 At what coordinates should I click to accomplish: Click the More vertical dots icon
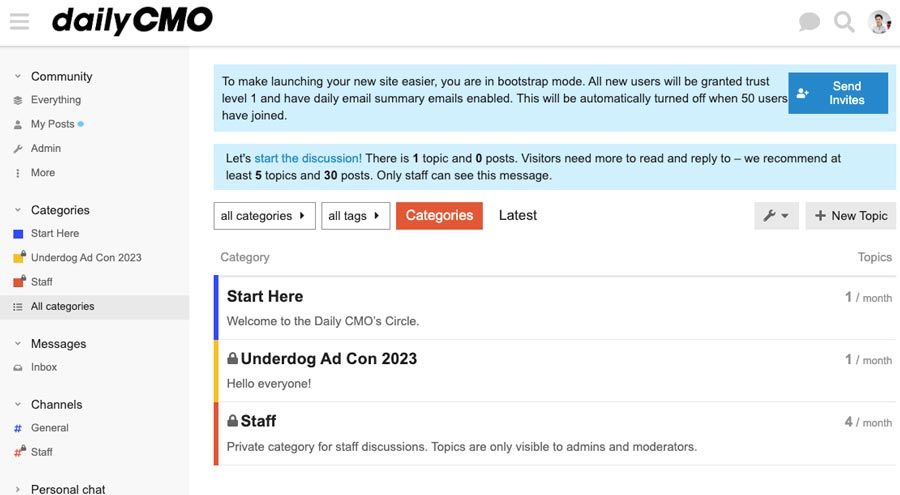click(x=18, y=172)
